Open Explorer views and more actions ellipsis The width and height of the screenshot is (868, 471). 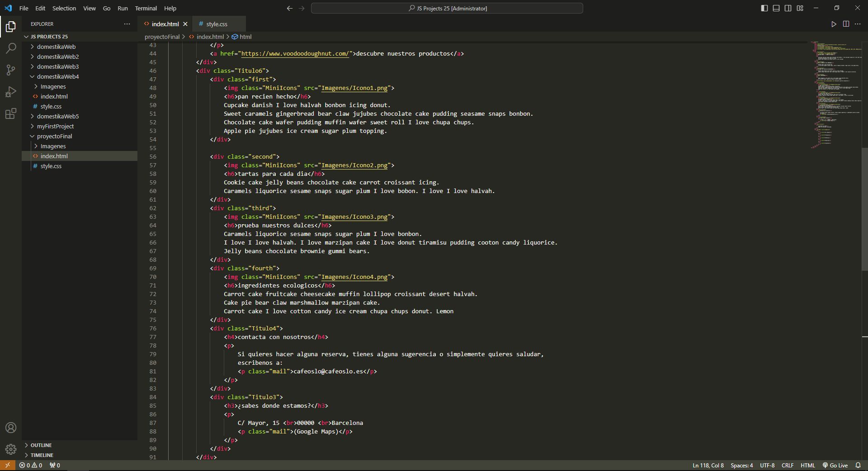[x=127, y=24]
